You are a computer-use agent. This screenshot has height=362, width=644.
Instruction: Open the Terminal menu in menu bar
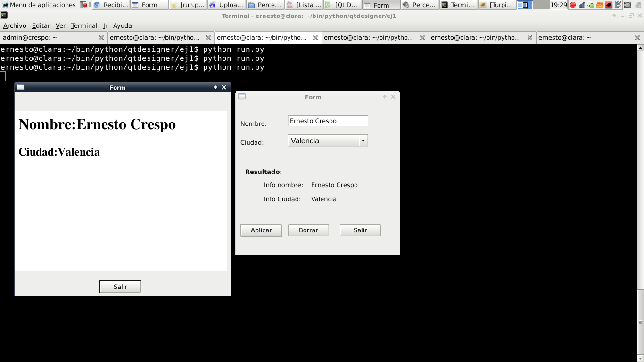point(84,25)
